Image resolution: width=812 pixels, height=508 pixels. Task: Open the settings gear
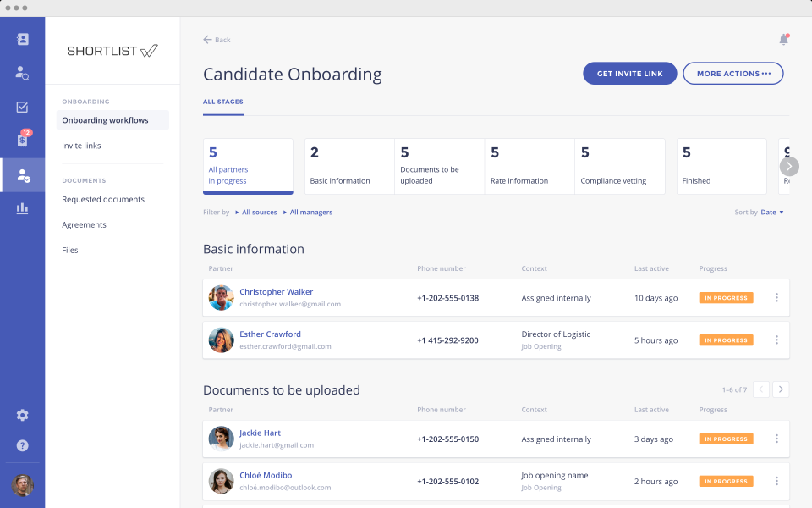click(22, 415)
